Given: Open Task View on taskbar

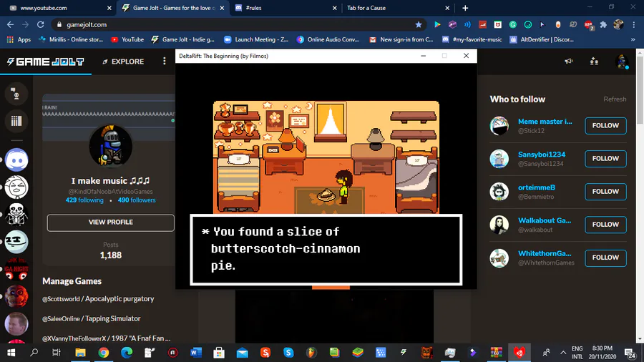Looking at the screenshot, I should point(57,353).
